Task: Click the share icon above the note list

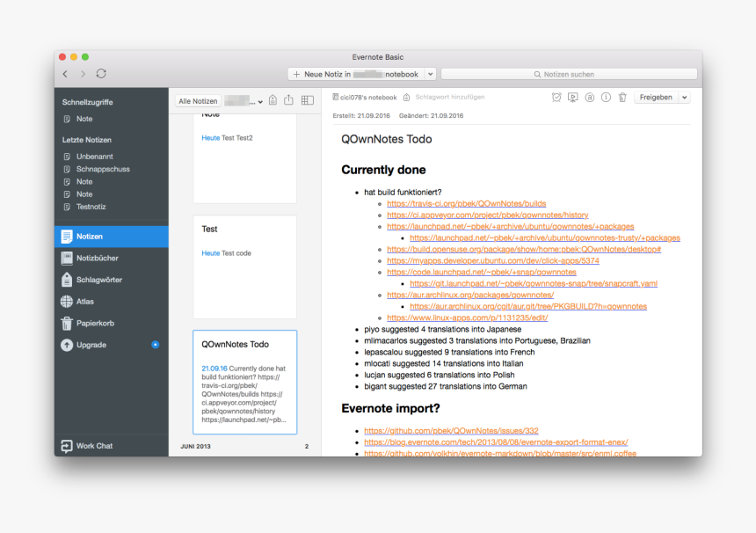Action: tap(288, 100)
